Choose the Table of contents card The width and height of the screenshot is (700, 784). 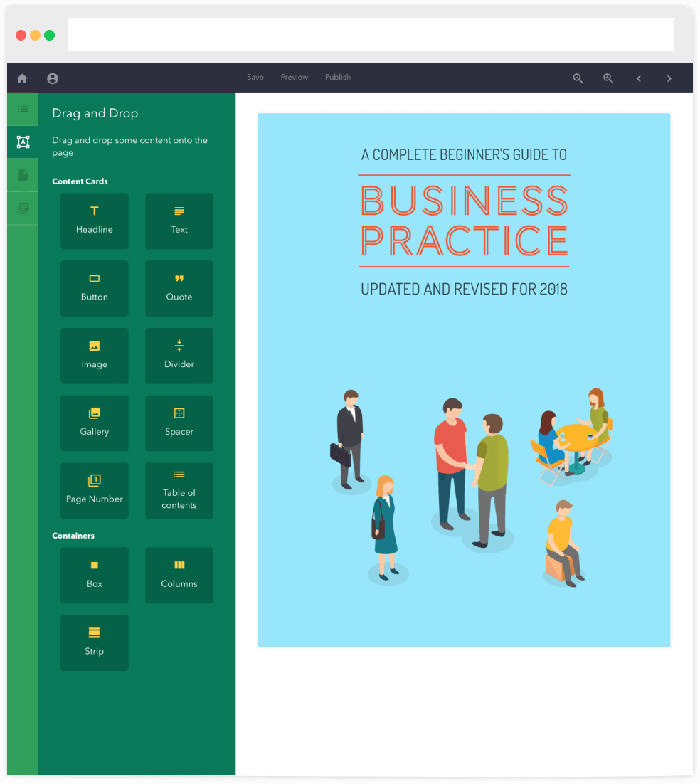coord(179,490)
